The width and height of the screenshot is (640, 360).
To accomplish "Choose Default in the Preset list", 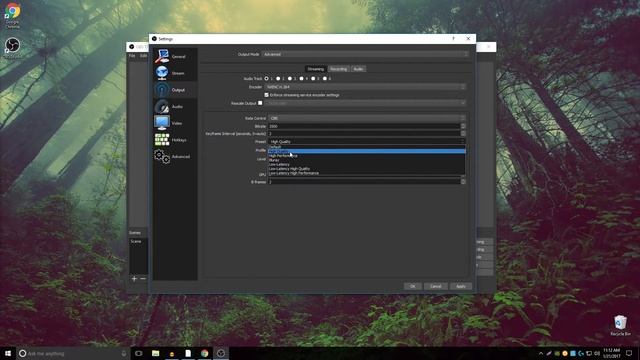I will pos(367,147).
